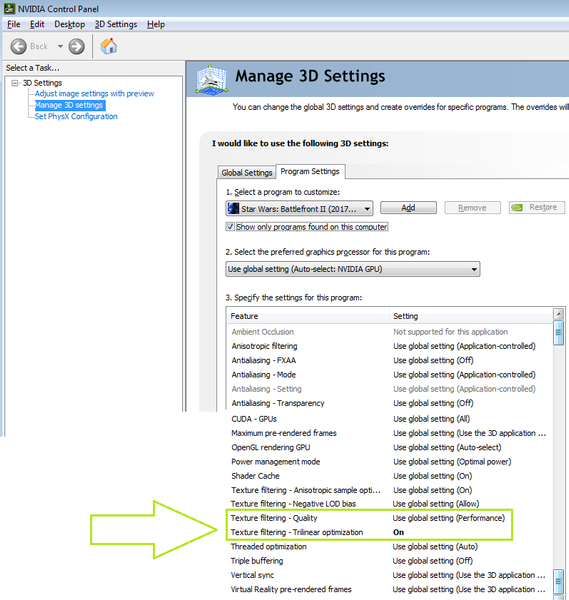Open Set PhysX Configuration task
The image size is (569, 600).
pyautogui.click(x=76, y=116)
